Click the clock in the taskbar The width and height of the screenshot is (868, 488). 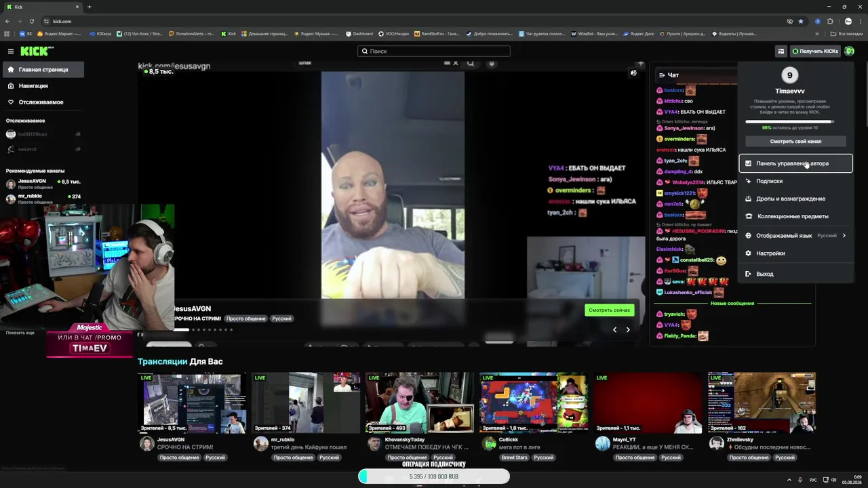click(x=852, y=480)
